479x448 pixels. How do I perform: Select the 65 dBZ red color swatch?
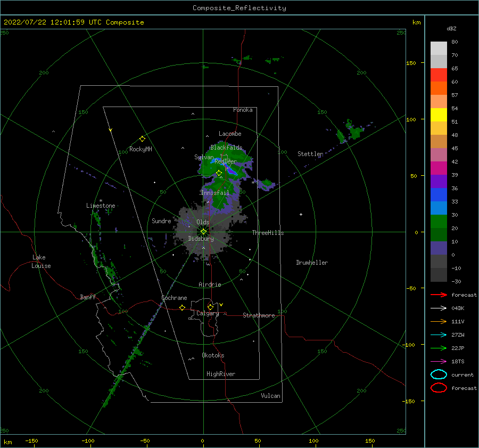click(x=439, y=75)
